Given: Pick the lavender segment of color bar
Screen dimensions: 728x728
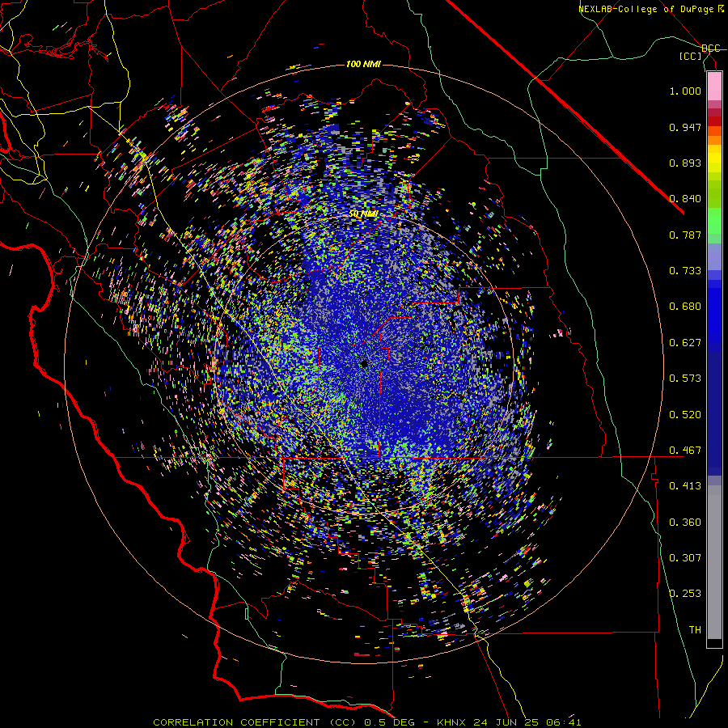Looking at the screenshot, I should point(714,256).
